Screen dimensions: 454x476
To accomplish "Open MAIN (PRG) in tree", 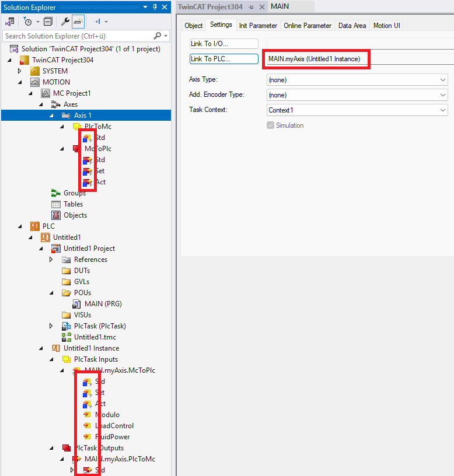I will (x=103, y=304).
